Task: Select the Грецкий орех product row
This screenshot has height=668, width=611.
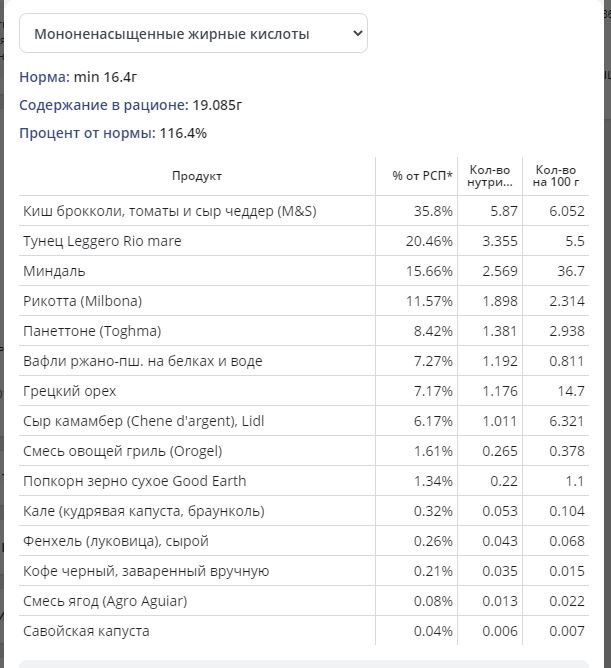Action: pyautogui.click(x=304, y=391)
